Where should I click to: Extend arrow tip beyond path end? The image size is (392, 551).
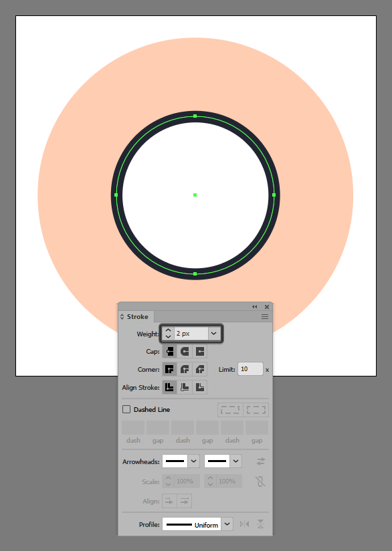[169, 501]
